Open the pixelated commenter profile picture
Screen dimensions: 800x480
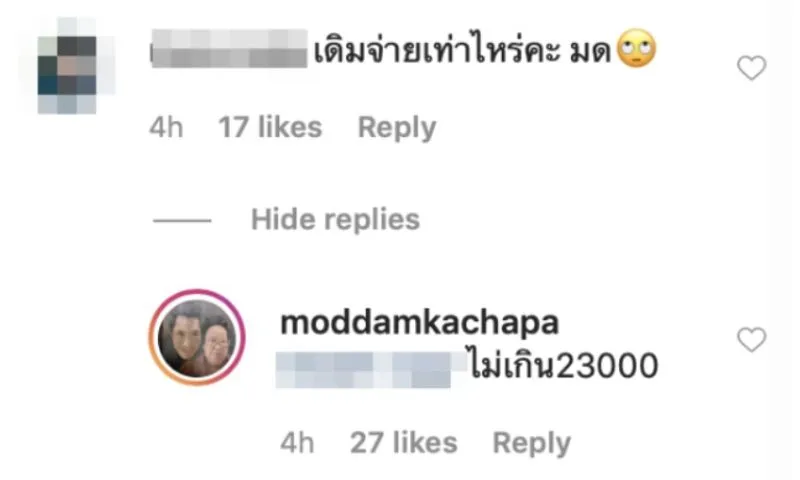[67, 66]
